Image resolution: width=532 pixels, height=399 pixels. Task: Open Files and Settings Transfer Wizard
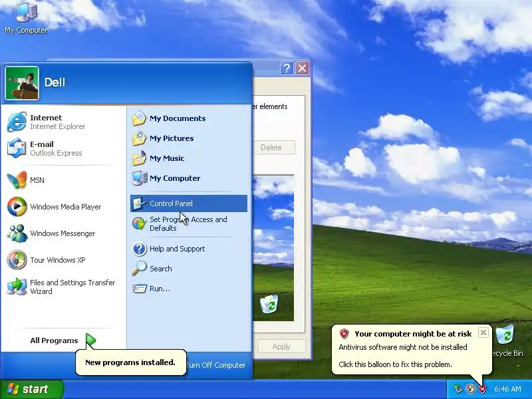click(x=63, y=287)
